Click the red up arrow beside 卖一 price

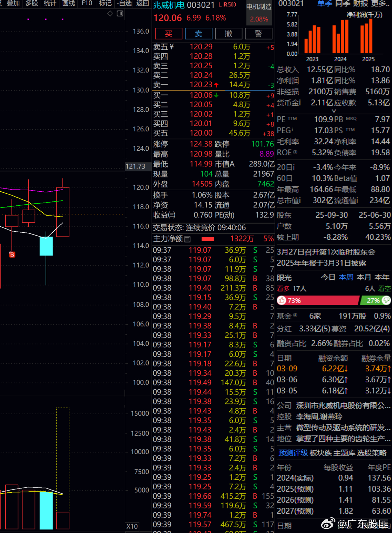point(216,85)
